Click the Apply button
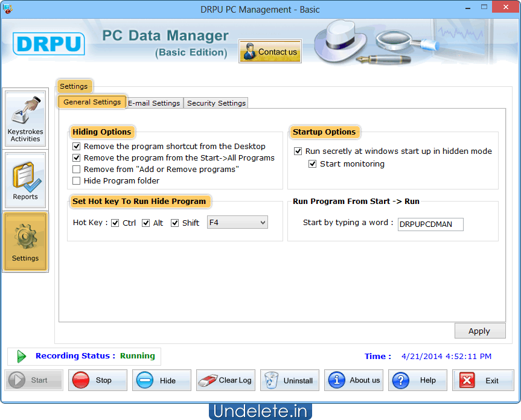Screen dimensions: 521x420 [x=480, y=331]
